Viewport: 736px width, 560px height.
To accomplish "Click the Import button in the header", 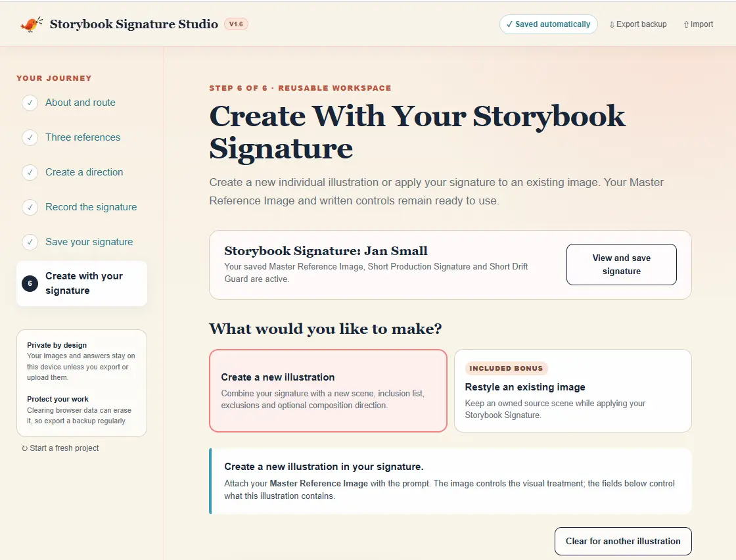I will click(699, 24).
